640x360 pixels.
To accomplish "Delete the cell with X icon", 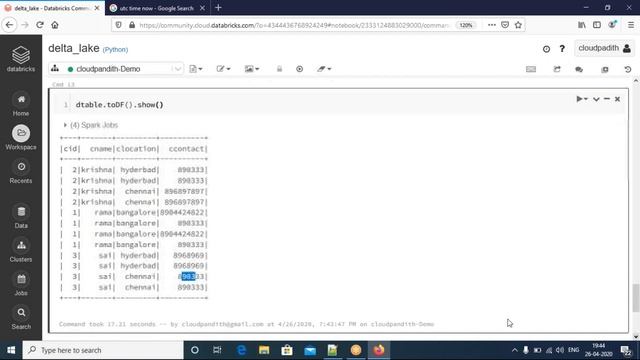I will [618, 99].
